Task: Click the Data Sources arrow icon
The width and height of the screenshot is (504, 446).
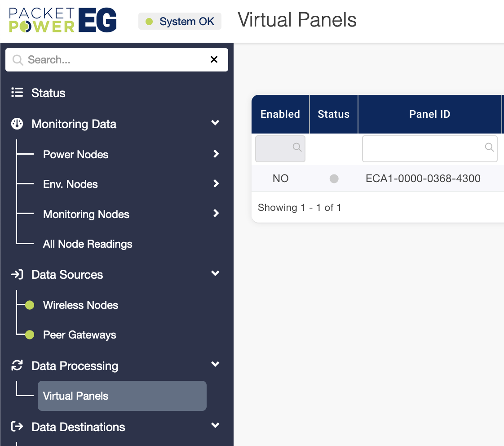Action: (x=17, y=275)
